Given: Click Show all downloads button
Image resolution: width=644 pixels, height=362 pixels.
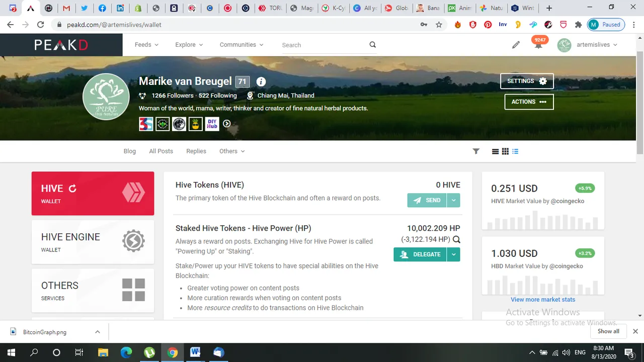Looking at the screenshot, I should [608, 331].
